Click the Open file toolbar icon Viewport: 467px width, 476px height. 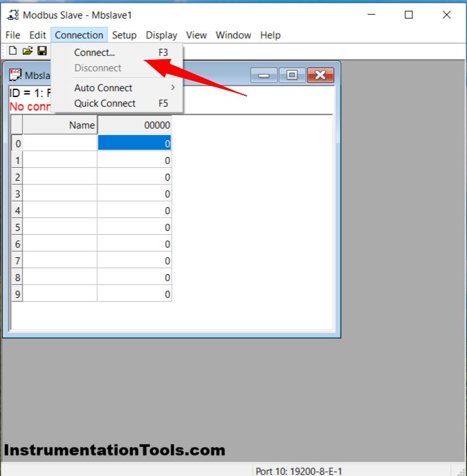[x=27, y=51]
